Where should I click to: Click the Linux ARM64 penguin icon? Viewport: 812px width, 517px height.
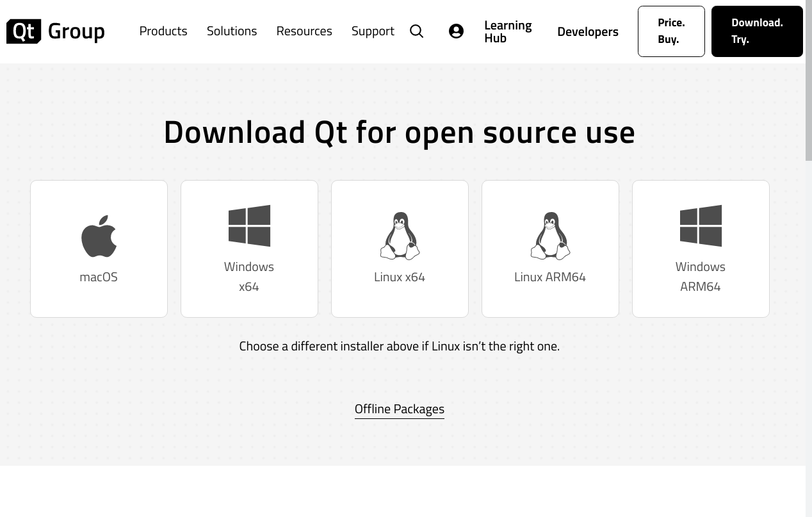point(550,236)
